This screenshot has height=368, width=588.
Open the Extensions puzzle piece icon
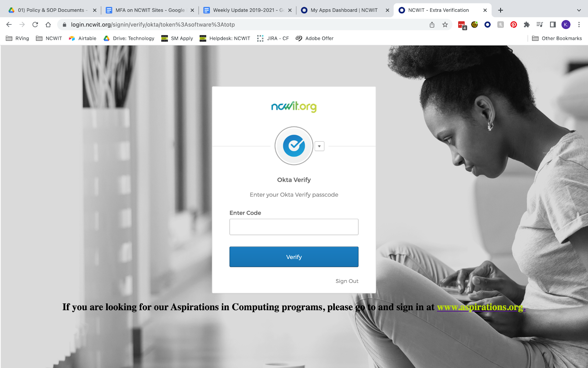coord(527,25)
